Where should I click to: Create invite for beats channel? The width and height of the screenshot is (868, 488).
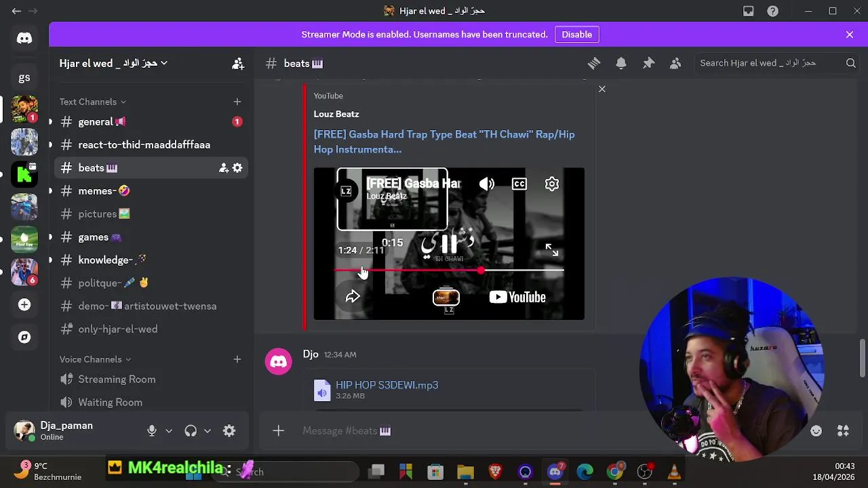coord(224,168)
